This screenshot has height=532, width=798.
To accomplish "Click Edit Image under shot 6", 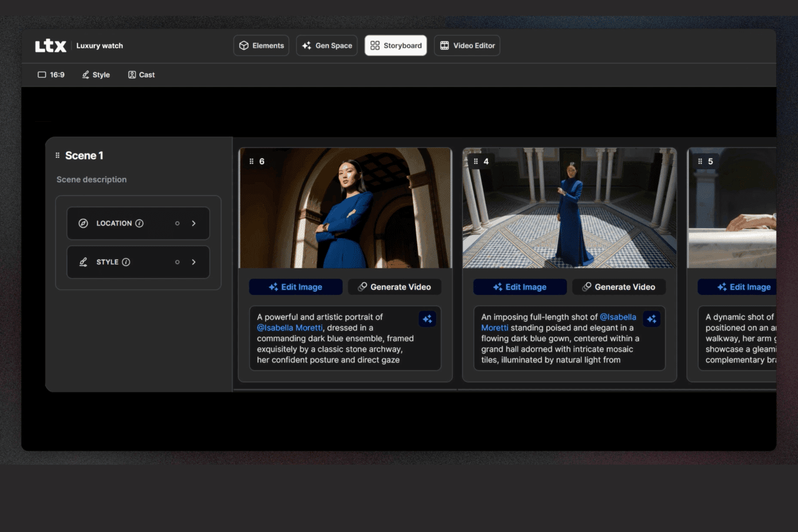I will (x=295, y=287).
